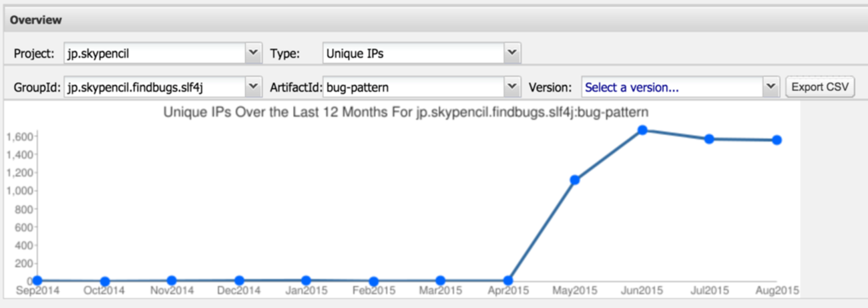This screenshot has width=868, height=308.
Task: Click the Overview panel header
Action: [x=36, y=20]
